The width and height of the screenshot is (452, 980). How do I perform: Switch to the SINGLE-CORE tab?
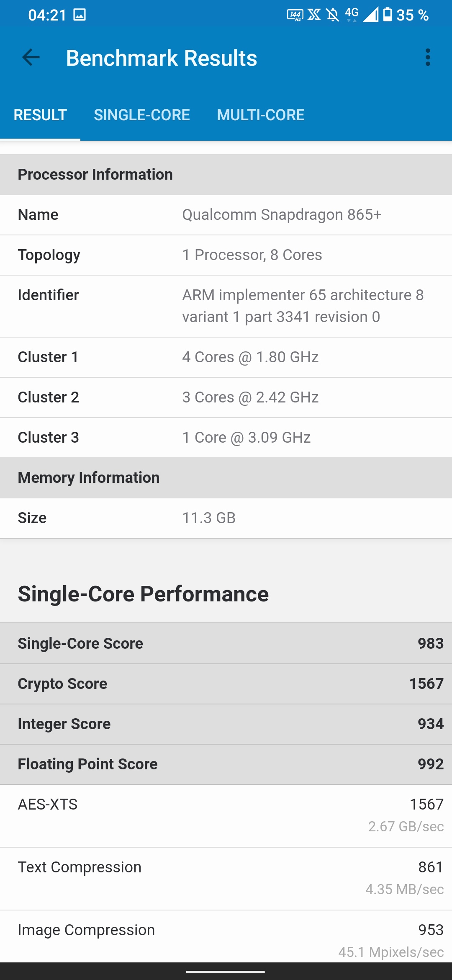pos(141,115)
